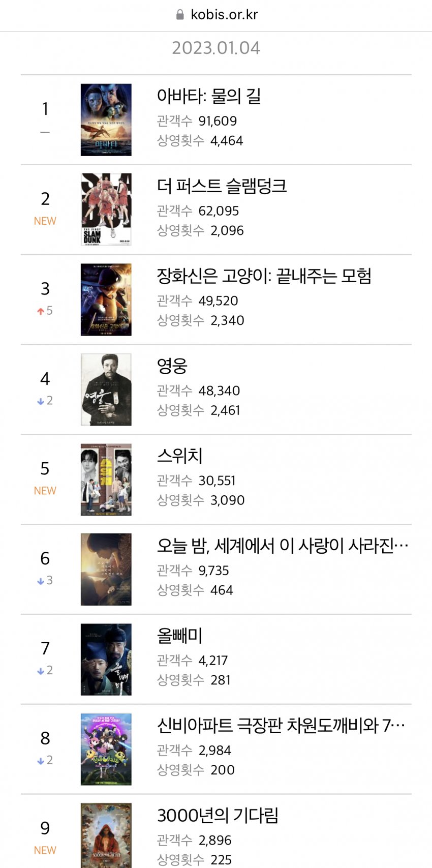Open 3000년의 기다림 title link
This screenshot has height=868, width=432.
(x=218, y=816)
